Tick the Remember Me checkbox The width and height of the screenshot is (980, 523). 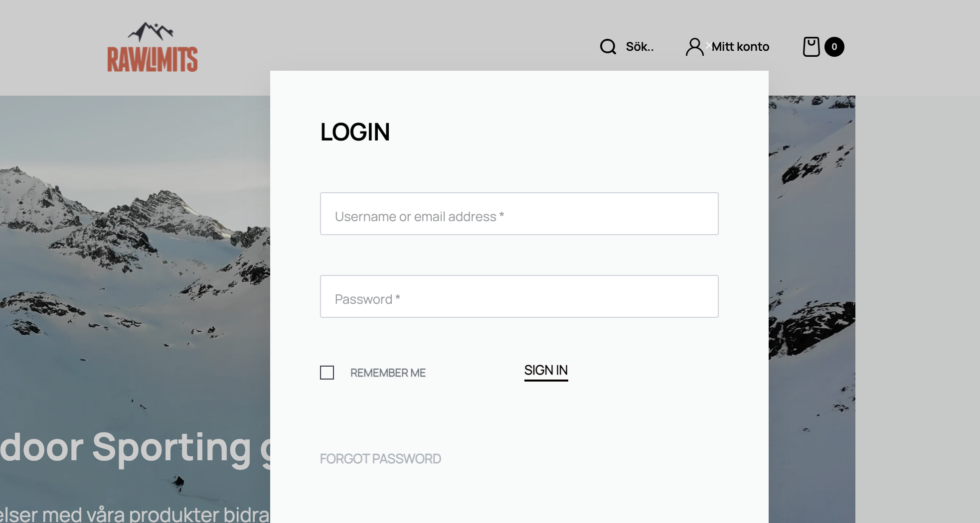(x=327, y=373)
